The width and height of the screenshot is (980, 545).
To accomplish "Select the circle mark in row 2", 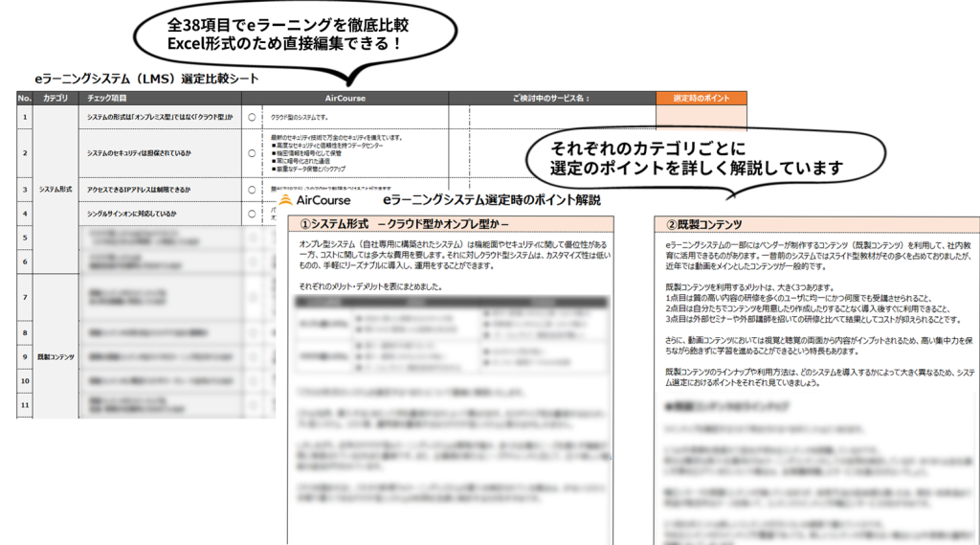I will [x=251, y=153].
